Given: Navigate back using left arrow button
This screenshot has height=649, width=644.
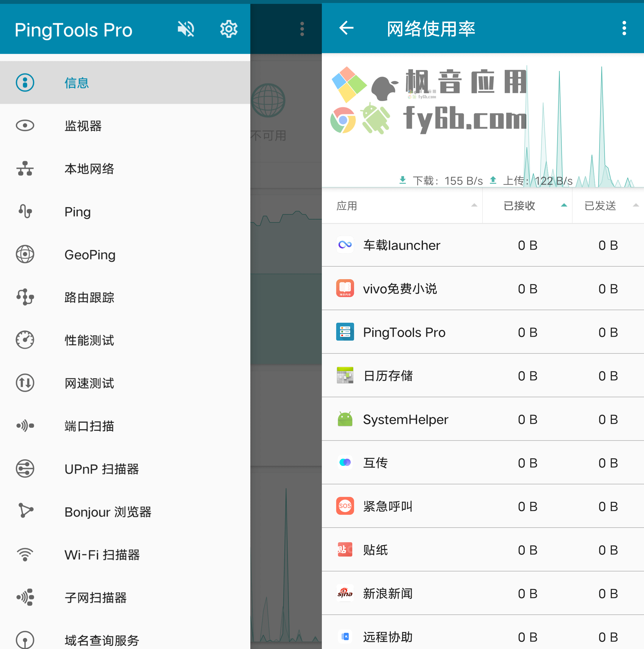Looking at the screenshot, I should pos(348,28).
